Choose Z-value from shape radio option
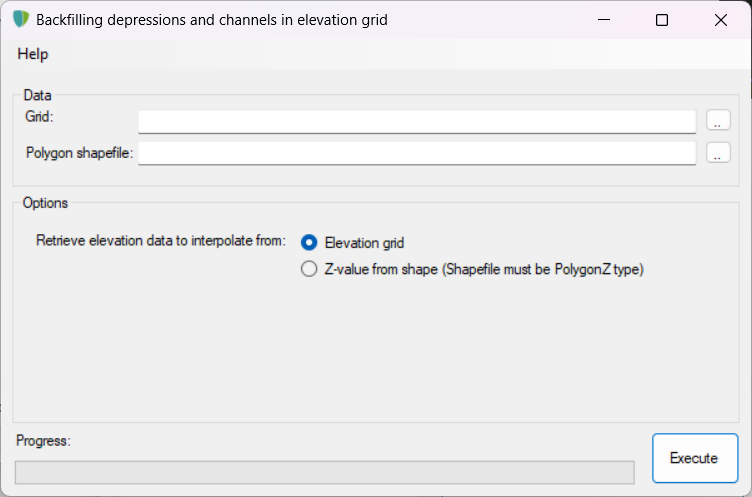 click(309, 268)
